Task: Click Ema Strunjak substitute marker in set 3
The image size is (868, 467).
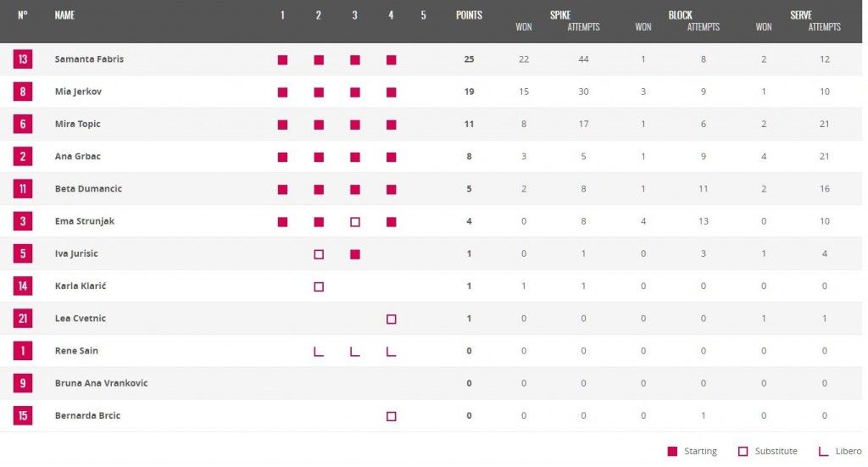Action: [x=355, y=222]
